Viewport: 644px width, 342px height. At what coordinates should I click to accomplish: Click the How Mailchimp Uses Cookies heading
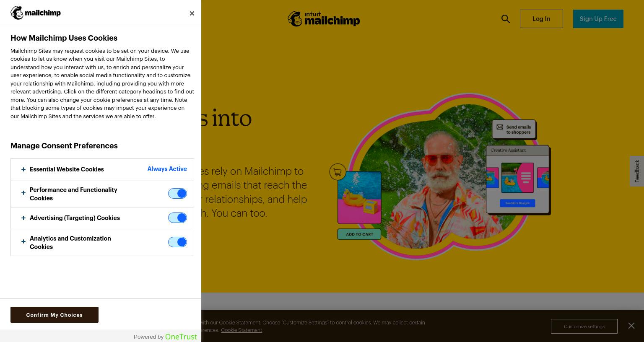click(x=64, y=38)
